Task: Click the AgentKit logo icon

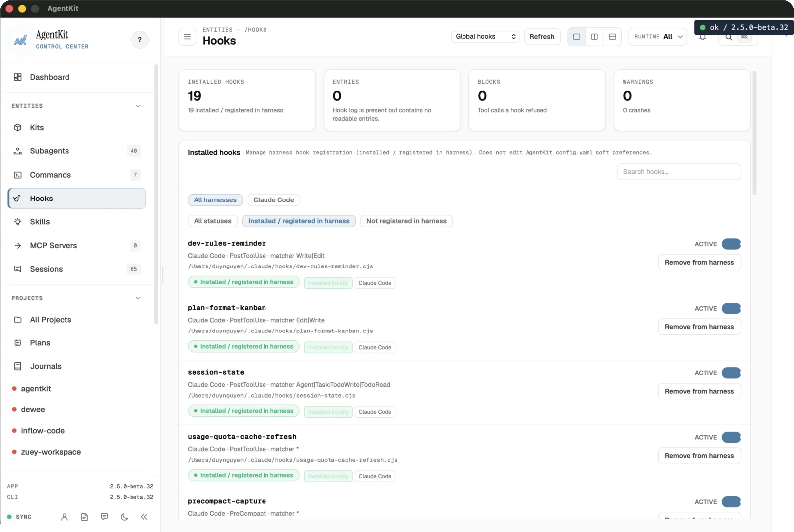Action: 20,40
